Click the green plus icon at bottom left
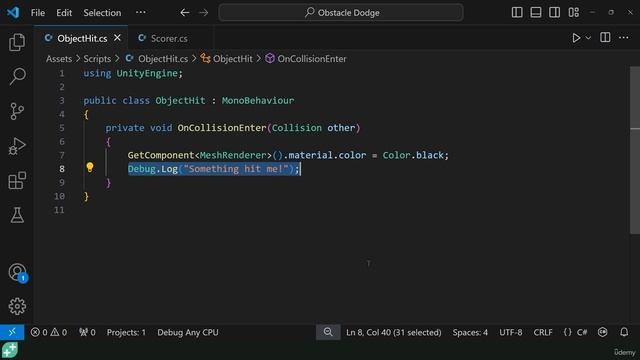Viewport: 640px width, 360px height. [x=9, y=350]
